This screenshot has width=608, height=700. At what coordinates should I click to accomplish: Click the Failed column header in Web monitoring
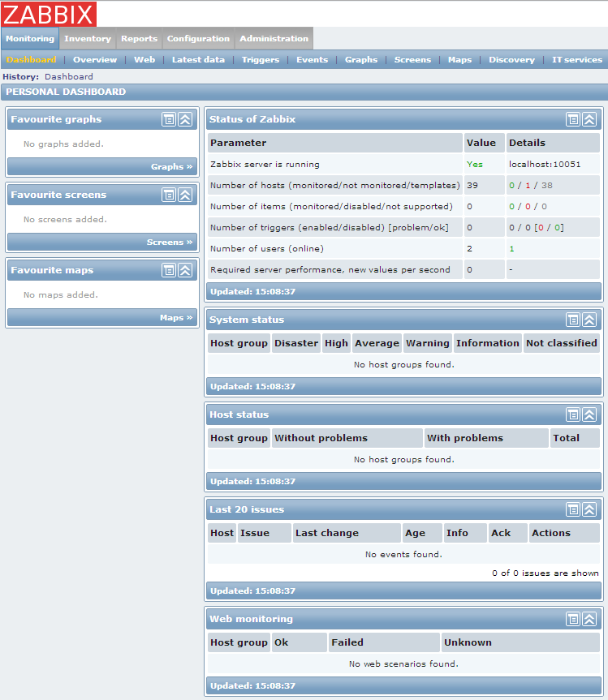point(384,642)
